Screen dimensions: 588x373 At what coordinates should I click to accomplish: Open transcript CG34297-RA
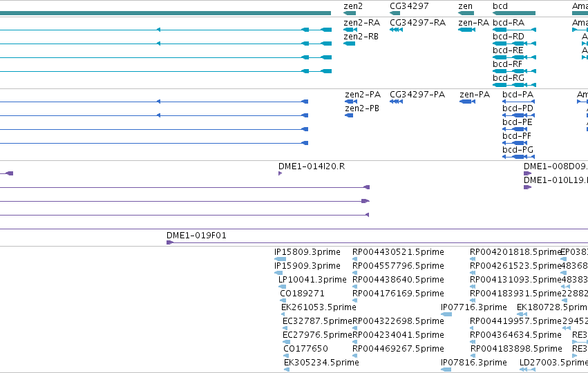click(418, 23)
